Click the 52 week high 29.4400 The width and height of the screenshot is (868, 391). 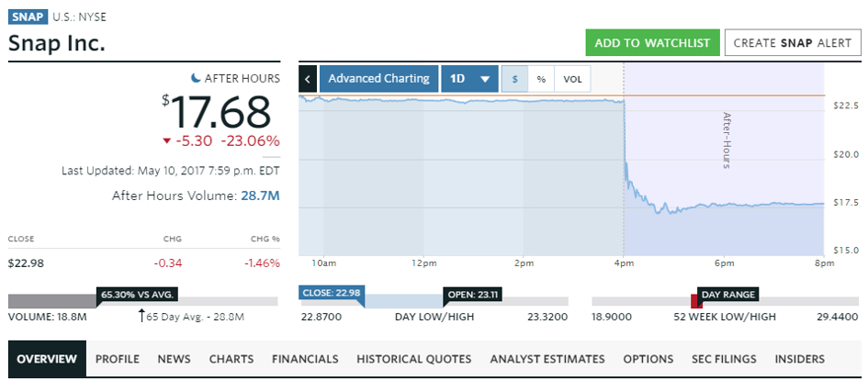[x=839, y=317]
